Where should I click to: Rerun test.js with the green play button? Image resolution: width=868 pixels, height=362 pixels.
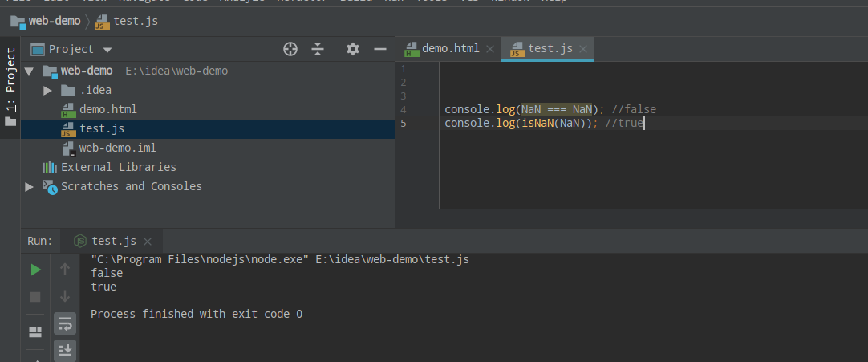[35, 270]
